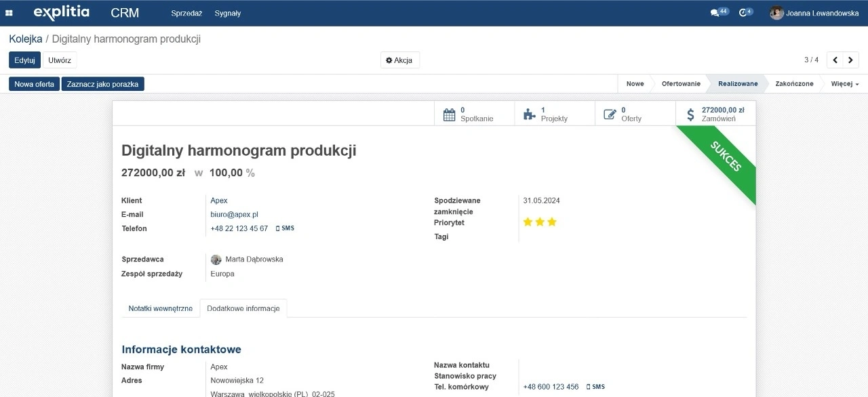868x397 pixels.
Task: Click the 31.05.2024 expected closing date
Action: click(x=542, y=201)
